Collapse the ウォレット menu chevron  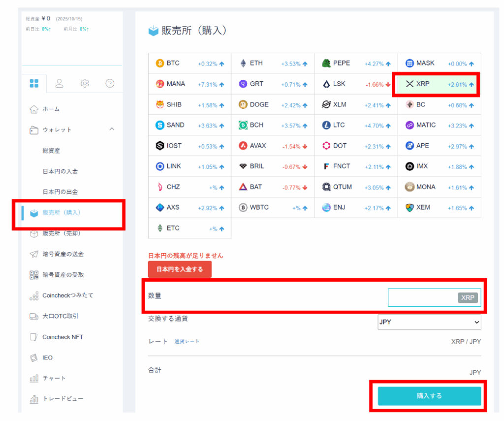click(x=112, y=130)
